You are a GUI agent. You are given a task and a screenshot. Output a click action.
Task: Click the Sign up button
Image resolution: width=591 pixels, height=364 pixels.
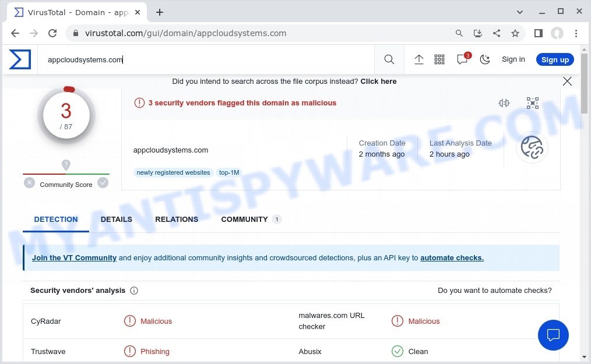[x=555, y=59]
